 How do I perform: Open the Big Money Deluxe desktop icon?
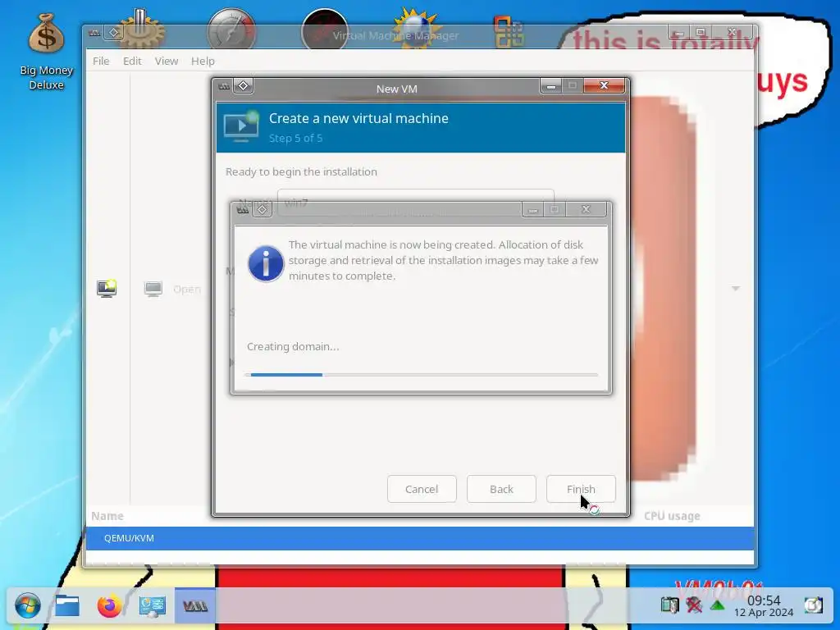(x=46, y=52)
